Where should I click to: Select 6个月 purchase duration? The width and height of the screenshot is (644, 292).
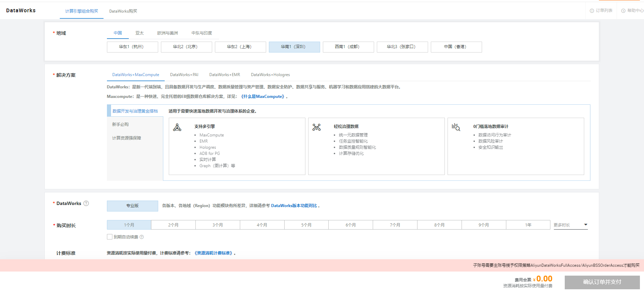pyautogui.click(x=351, y=225)
